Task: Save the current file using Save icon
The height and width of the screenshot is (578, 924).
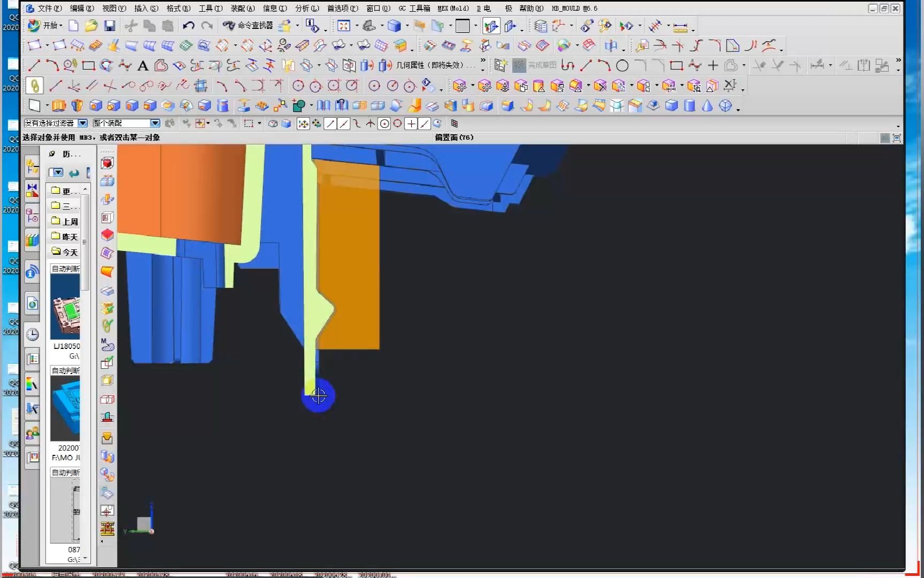Action: click(x=110, y=25)
